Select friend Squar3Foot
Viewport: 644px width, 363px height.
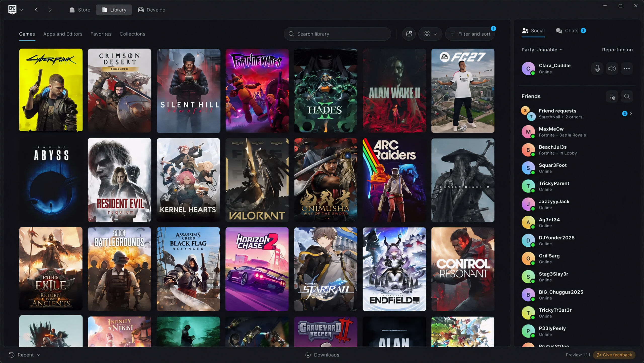pyautogui.click(x=577, y=168)
